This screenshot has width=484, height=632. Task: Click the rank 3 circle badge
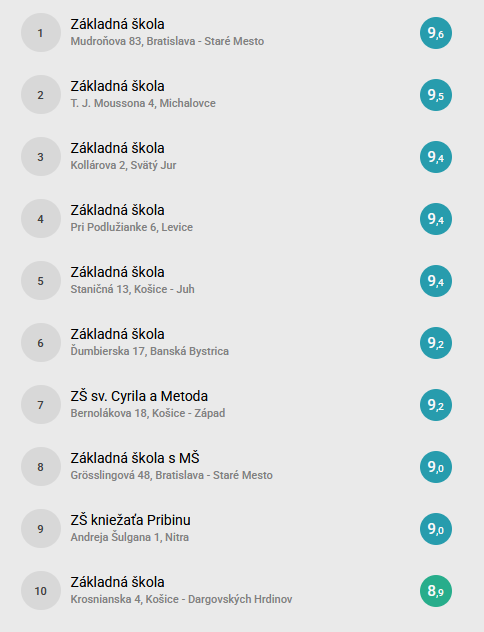click(41, 157)
